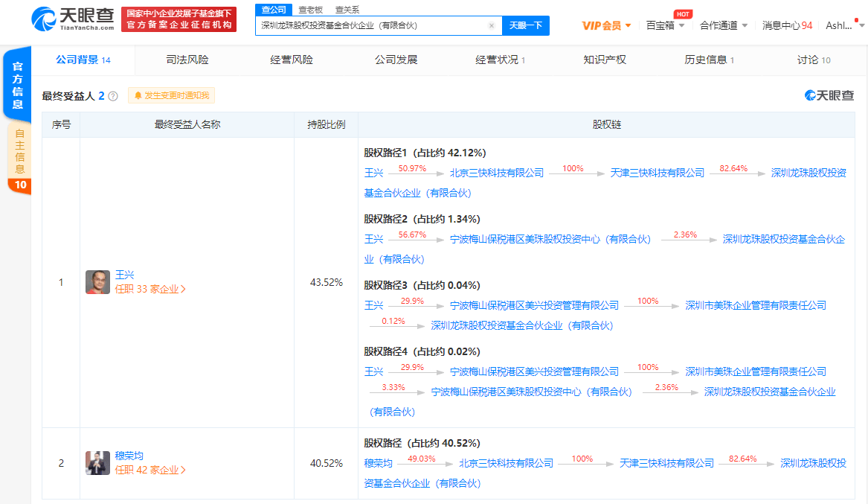Open 历史信息 tab
The width and height of the screenshot is (868, 504).
click(709, 60)
